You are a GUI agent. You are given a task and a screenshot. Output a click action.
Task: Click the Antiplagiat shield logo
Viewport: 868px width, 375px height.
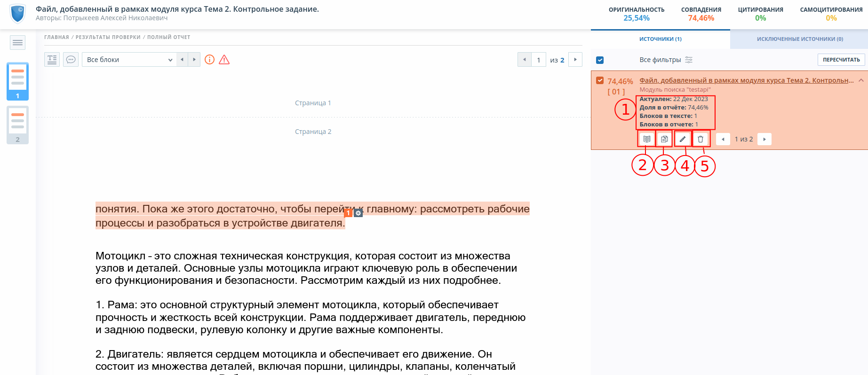point(18,14)
